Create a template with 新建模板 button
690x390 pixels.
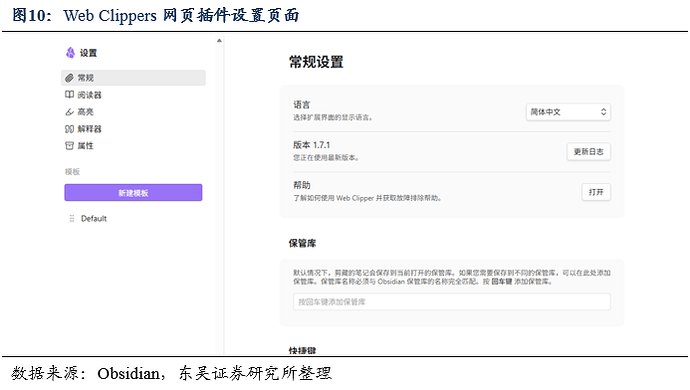pyautogui.click(x=133, y=193)
